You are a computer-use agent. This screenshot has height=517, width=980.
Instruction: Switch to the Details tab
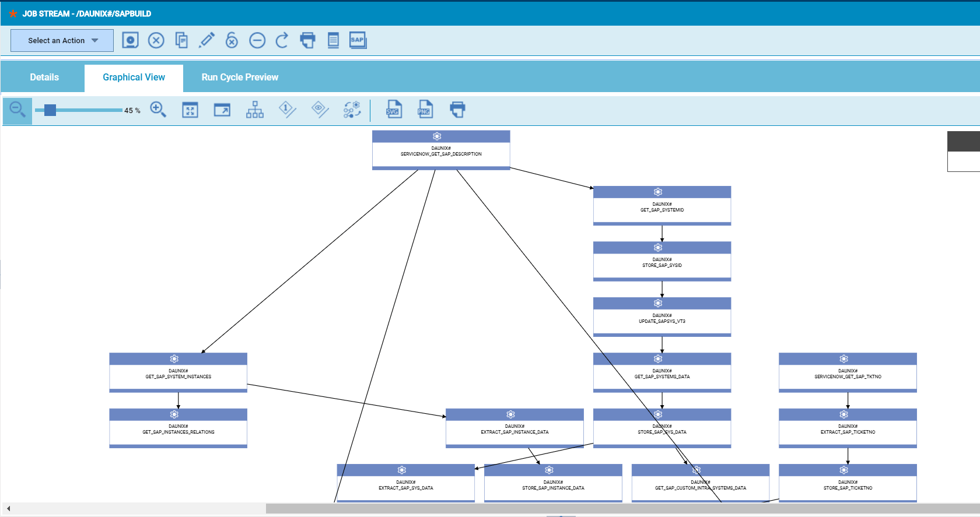coord(44,78)
